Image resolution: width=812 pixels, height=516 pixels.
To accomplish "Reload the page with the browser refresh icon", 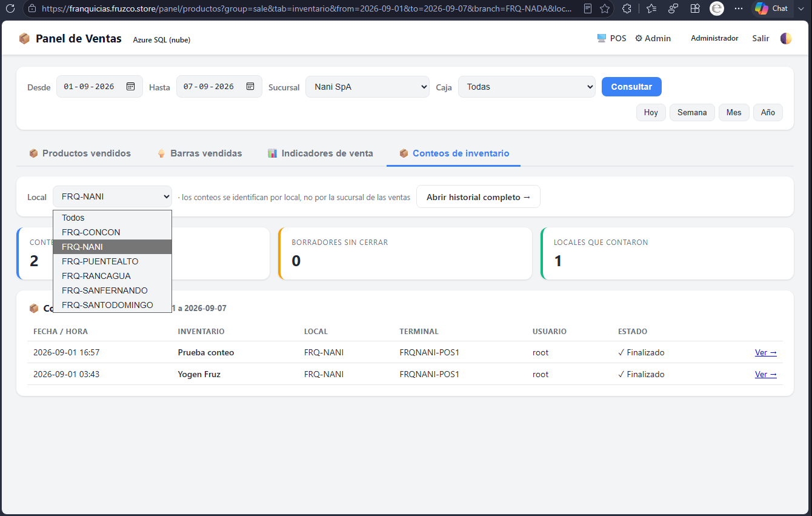I will point(10,8).
